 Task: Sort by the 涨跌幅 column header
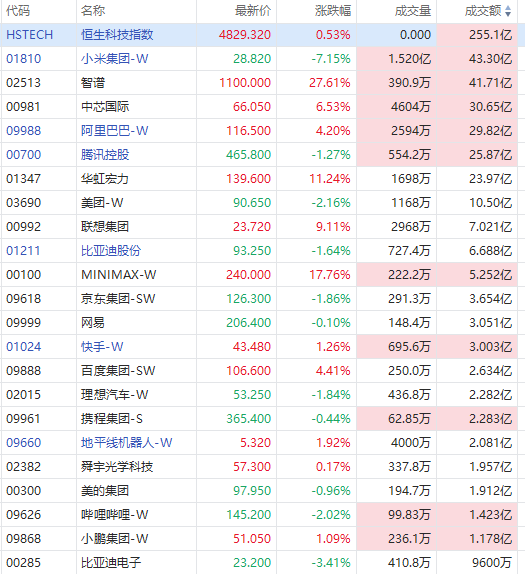(x=333, y=11)
